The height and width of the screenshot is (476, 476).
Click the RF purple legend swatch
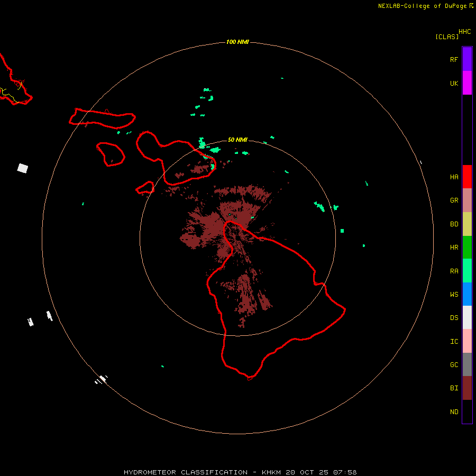click(467, 59)
